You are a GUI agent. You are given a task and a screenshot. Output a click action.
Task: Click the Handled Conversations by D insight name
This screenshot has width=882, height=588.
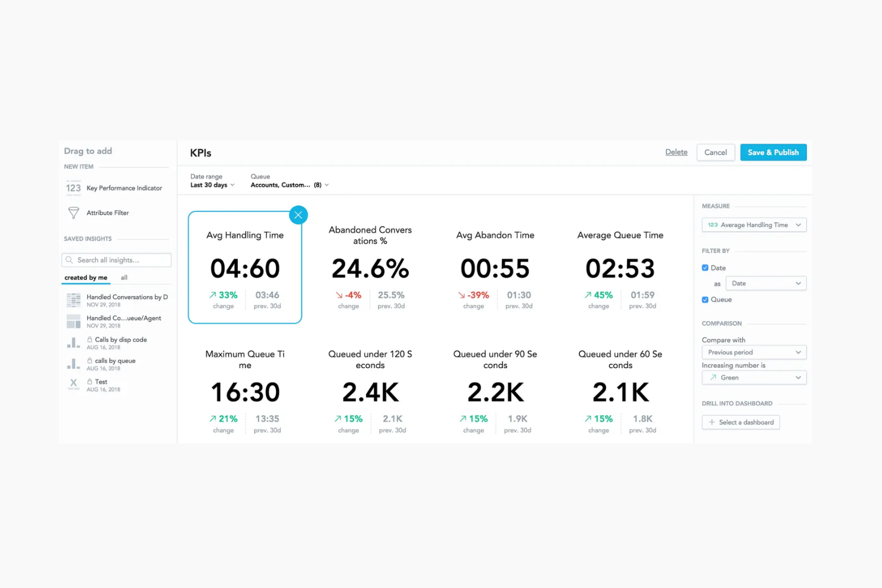coord(127,297)
